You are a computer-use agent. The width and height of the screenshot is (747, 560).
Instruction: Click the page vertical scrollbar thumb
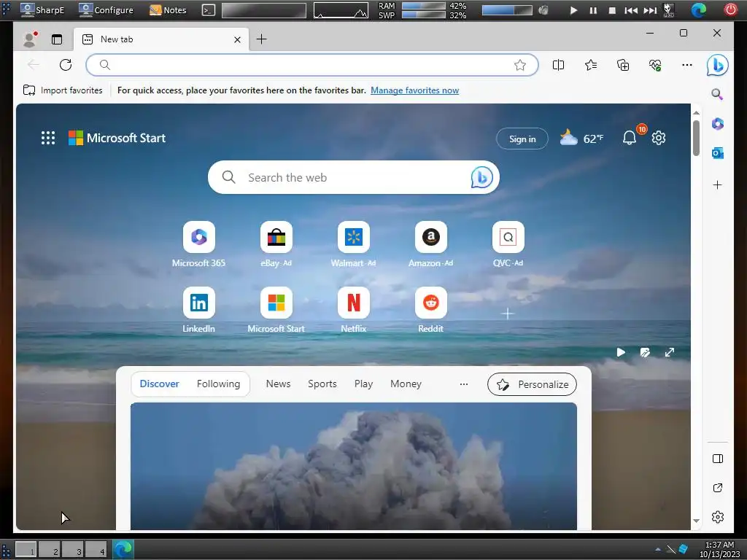pyautogui.click(x=696, y=138)
